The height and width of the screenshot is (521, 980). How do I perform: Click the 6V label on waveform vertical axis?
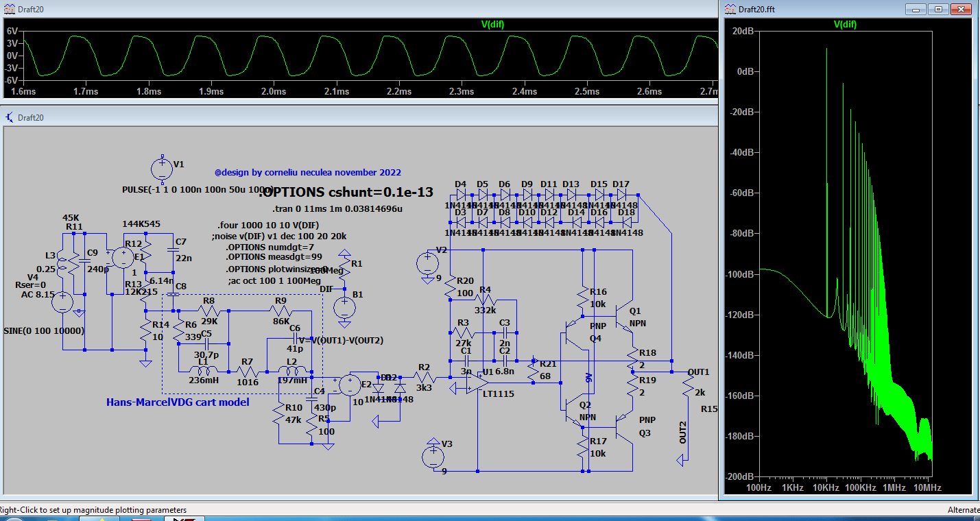pyautogui.click(x=13, y=32)
